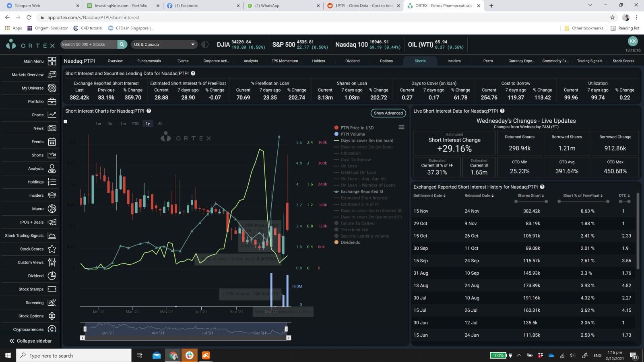
Task: Open Stock Trading Signals icon
Action: [x=52, y=235]
